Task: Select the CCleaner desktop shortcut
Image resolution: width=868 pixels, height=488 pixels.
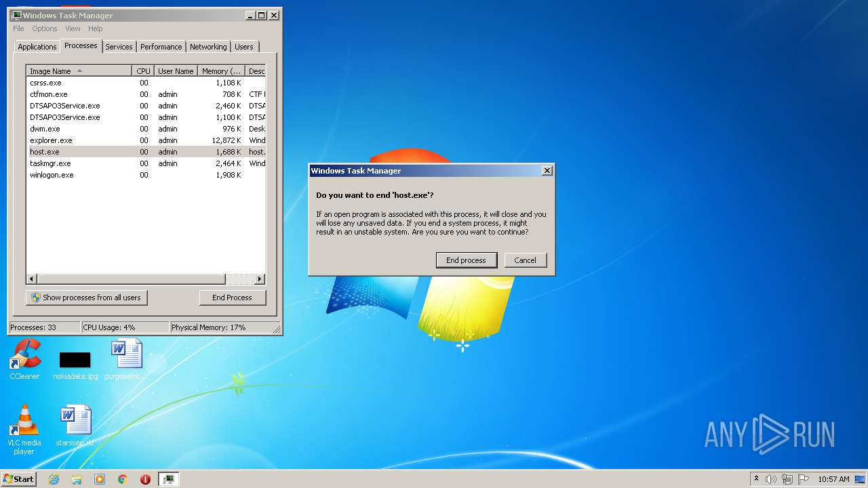Action: (24, 360)
